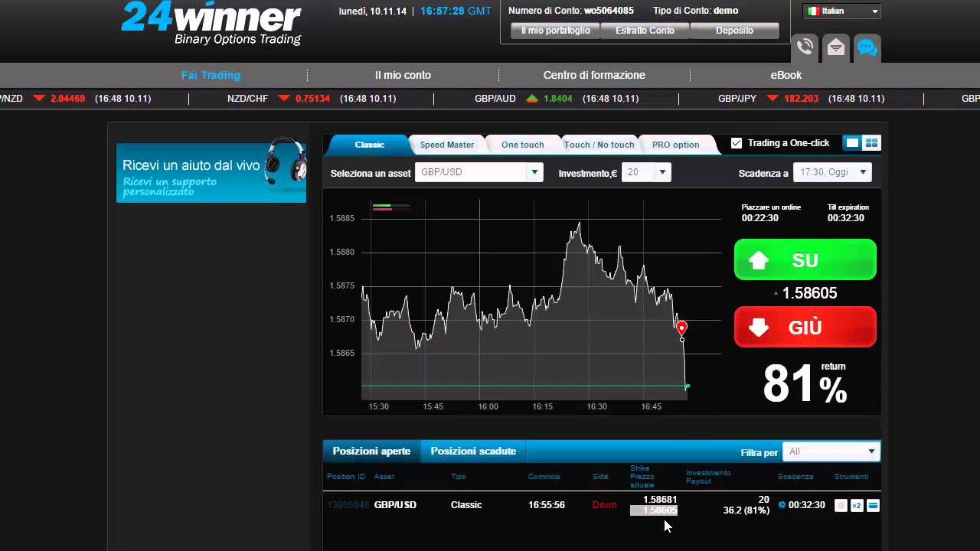Image resolution: width=980 pixels, height=551 pixels.
Task: Open the Il mio conto menu
Action: [x=403, y=75]
